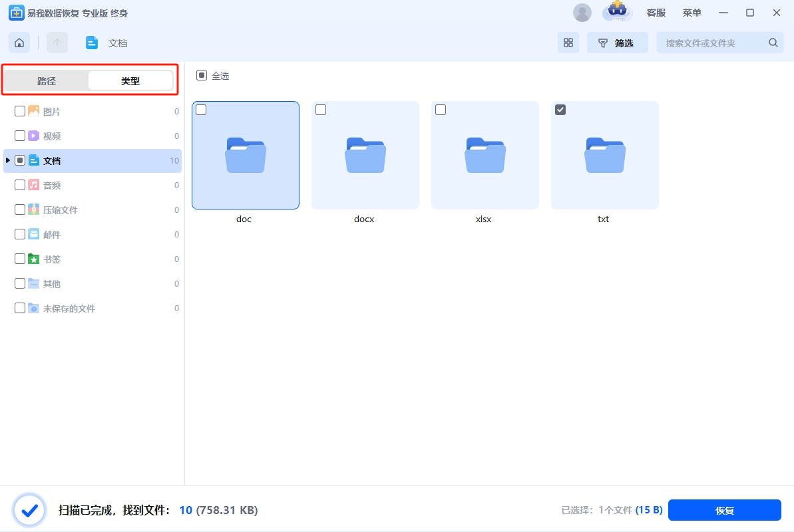This screenshot has width=794, height=532.
Task: Switch to the 路径 tab
Action: click(x=47, y=81)
